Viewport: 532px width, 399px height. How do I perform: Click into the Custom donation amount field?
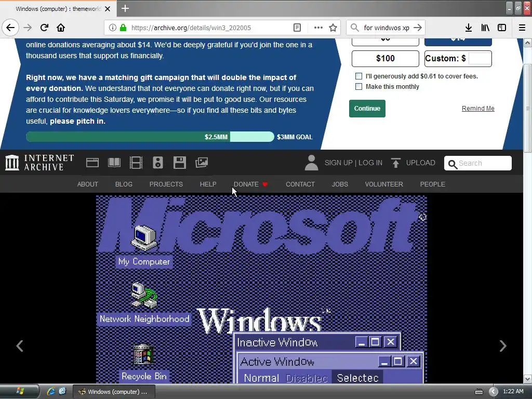[480, 58]
